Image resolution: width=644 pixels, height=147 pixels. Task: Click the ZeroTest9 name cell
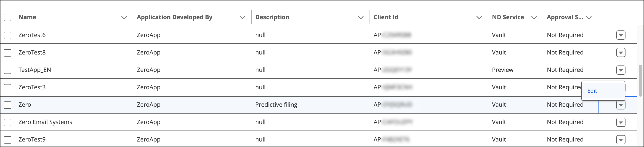point(32,139)
